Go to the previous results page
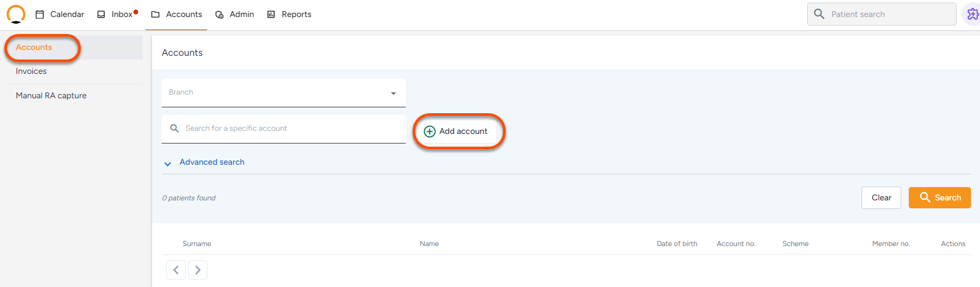980x287 pixels. (176, 270)
